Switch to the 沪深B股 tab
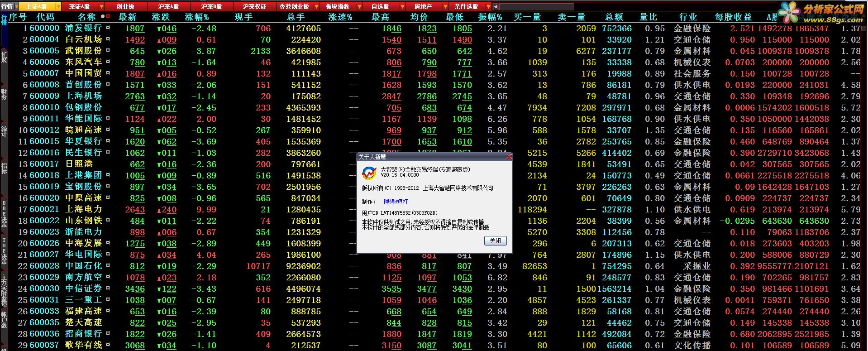The image size is (868, 351). coord(211,6)
